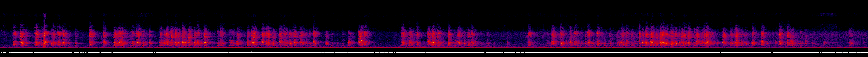Image resolution: width=868 pixels, height=57 pixels.
Task: Click the white waveform strip below the spectrogram
Action: [434, 52]
